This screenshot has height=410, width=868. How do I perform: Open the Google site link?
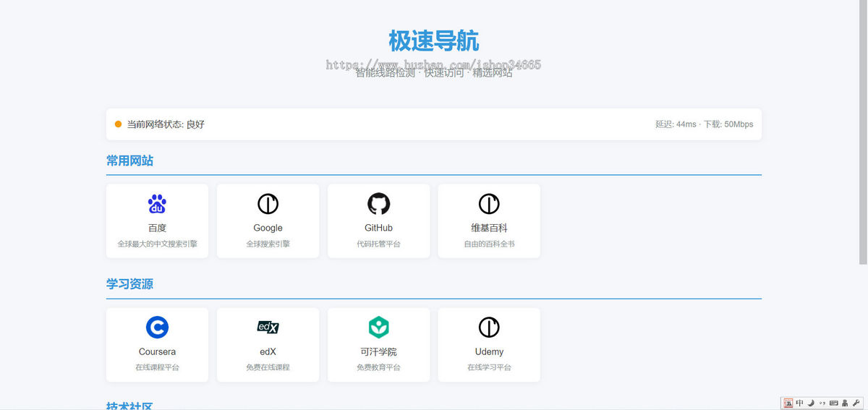[x=268, y=221]
